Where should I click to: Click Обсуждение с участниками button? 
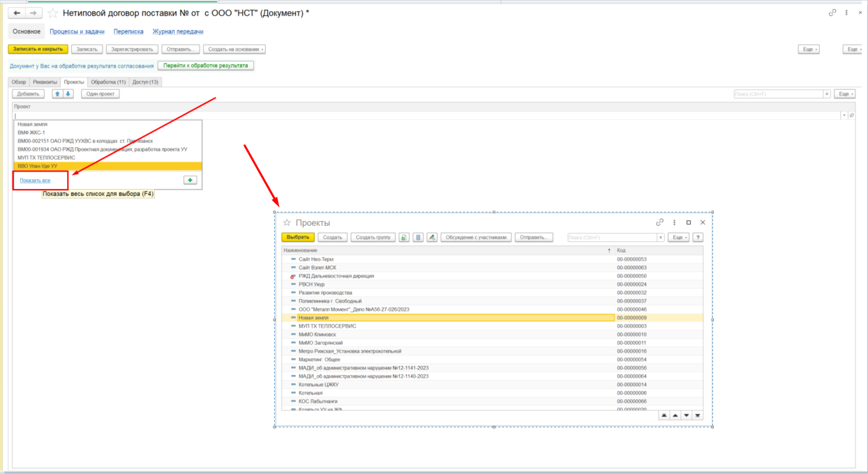tap(477, 237)
